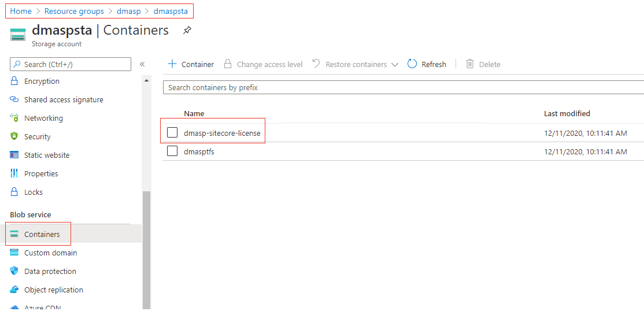Click the magnifier icon in sidebar search
644x315 pixels.
coord(17,65)
